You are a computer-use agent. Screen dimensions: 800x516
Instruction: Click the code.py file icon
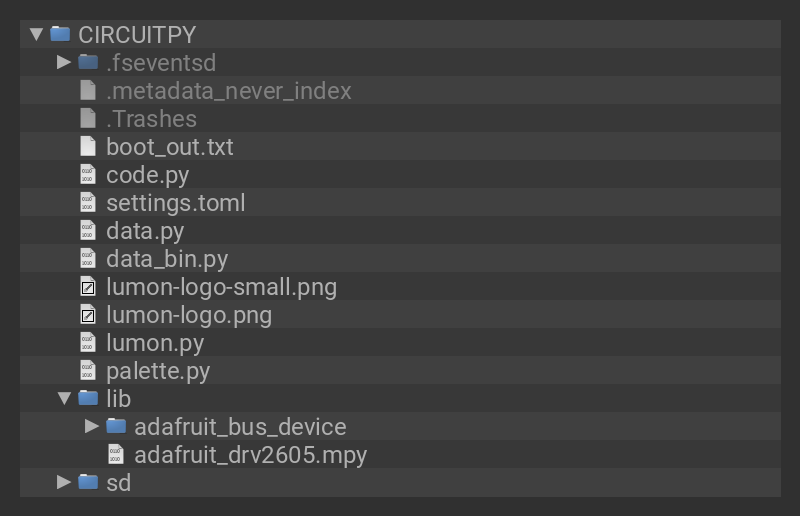[88, 175]
